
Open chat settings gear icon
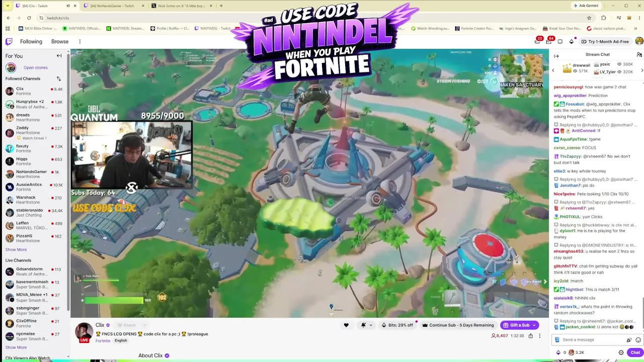click(x=621, y=352)
